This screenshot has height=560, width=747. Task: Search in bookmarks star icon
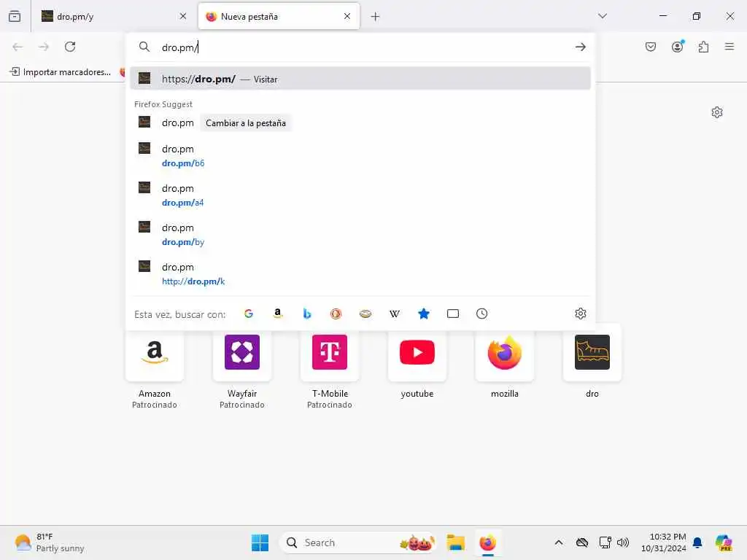pyautogui.click(x=424, y=314)
